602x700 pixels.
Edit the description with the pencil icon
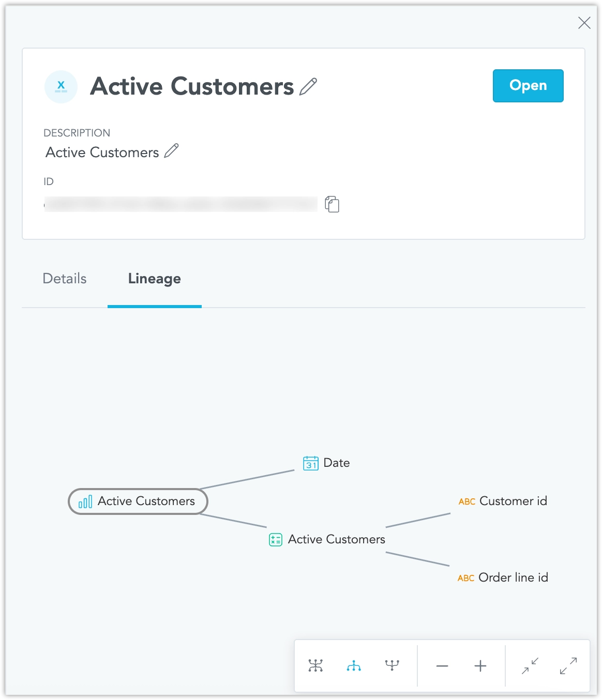tap(171, 151)
